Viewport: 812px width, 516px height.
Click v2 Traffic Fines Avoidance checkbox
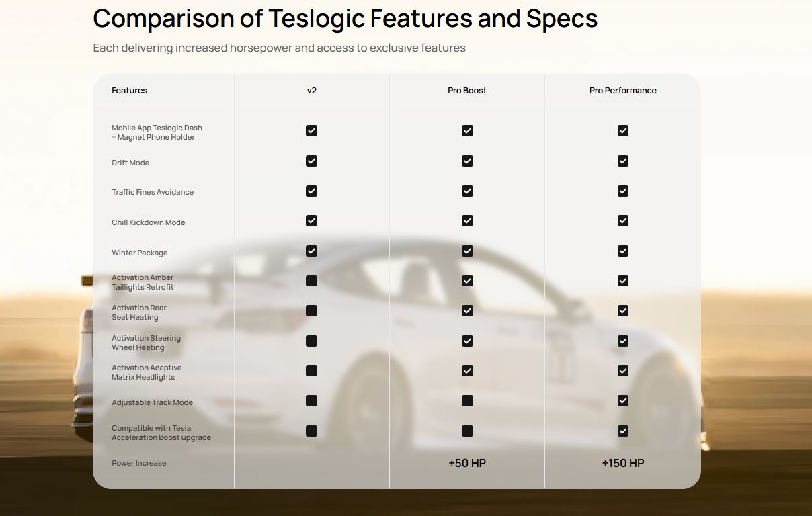pyautogui.click(x=311, y=191)
